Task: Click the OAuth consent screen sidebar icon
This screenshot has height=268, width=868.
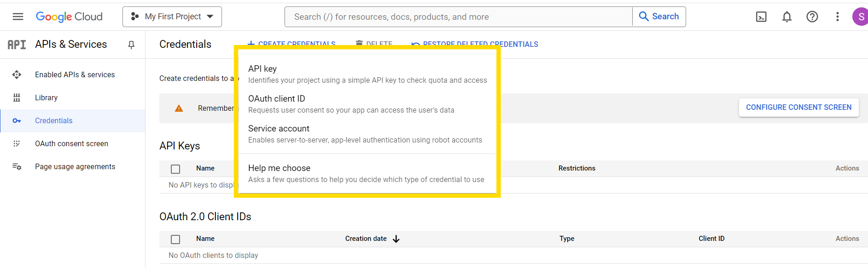Action: (x=17, y=143)
